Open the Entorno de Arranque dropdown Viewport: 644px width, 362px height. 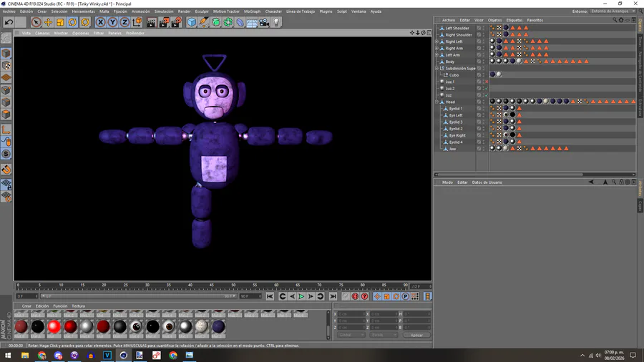(x=613, y=11)
